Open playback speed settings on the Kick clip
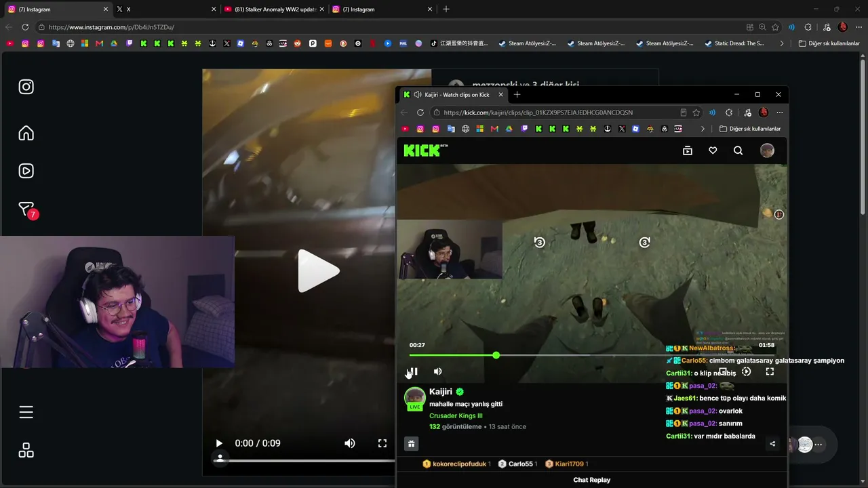This screenshot has height=488, width=868. coord(747,371)
